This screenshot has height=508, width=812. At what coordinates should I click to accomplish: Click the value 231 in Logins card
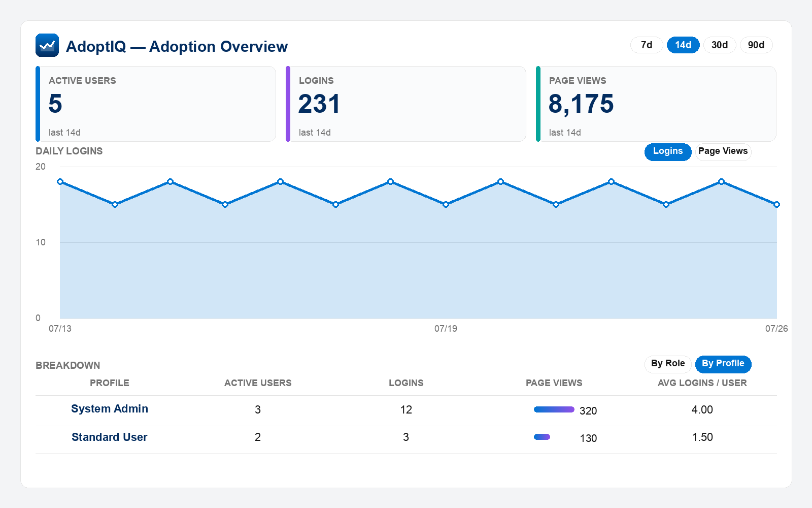[319, 104]
